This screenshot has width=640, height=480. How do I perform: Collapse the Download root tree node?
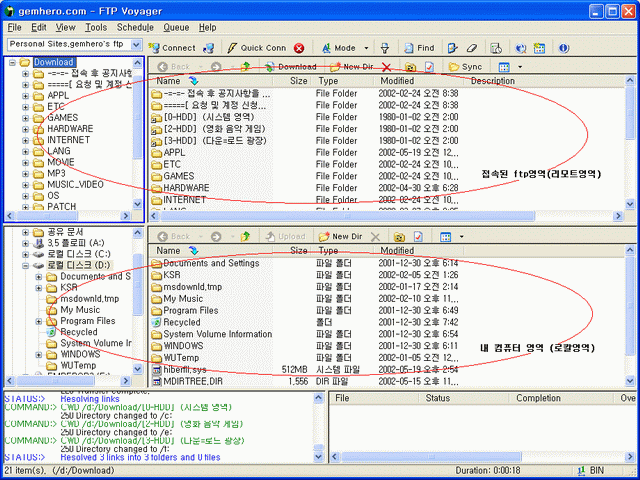click(x=12, y=62)
